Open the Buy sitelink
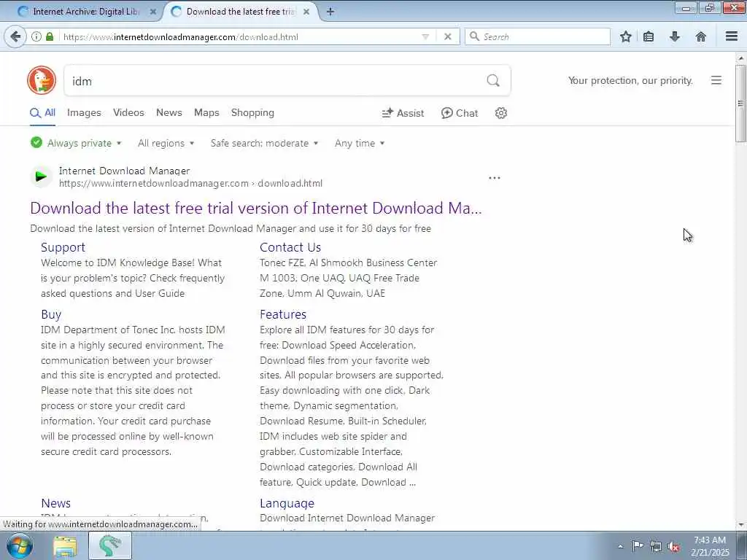The image size is (747, 560). (x=51, y=314)
